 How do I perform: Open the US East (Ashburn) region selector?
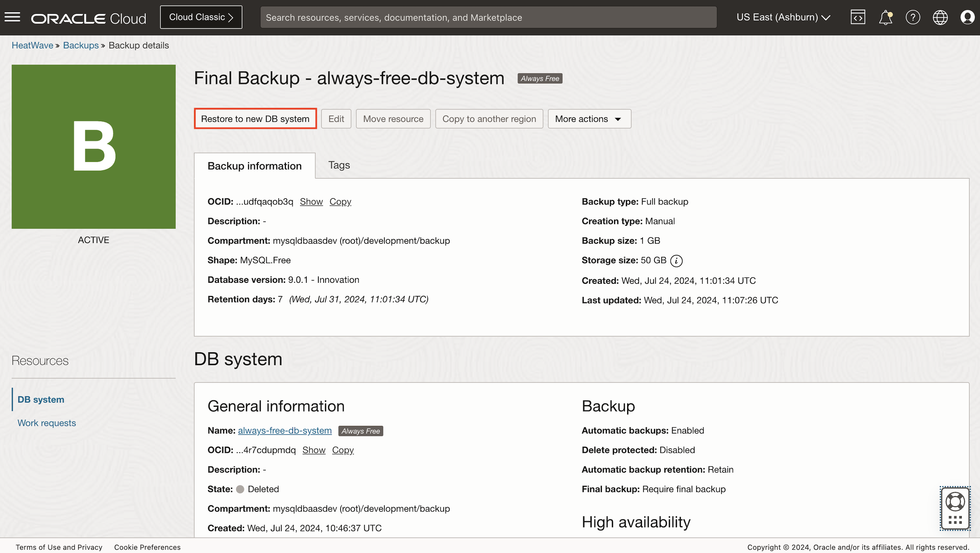[783, 17]
